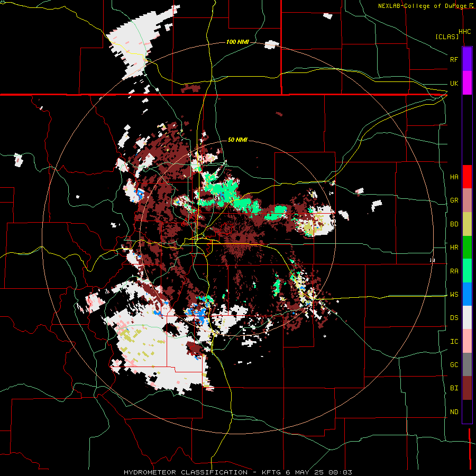Click the 100 NMI range ring label
Viewport: 476px width, 476px height.
point(237,42)
